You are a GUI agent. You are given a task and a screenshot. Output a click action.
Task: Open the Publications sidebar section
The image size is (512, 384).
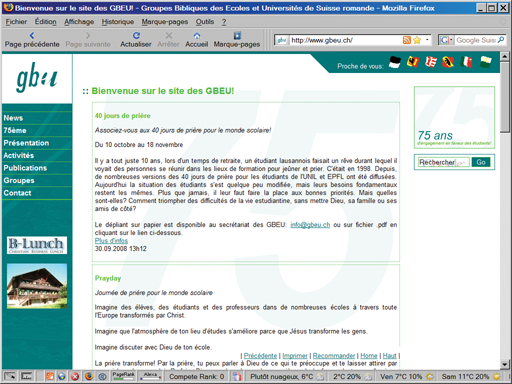point(25,168)
